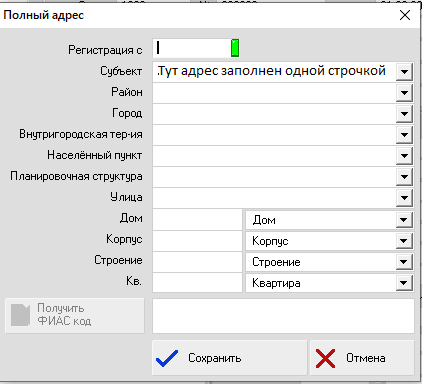Viewport: 422px width, 384px height.
Task: Click the Строение number input field
Action: coord(197,261)
